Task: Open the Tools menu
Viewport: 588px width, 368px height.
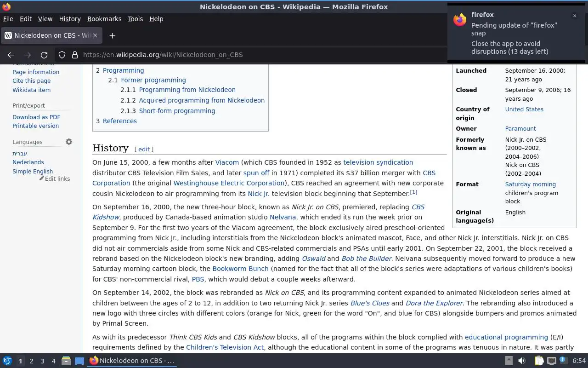Action: tap(135, 19)
